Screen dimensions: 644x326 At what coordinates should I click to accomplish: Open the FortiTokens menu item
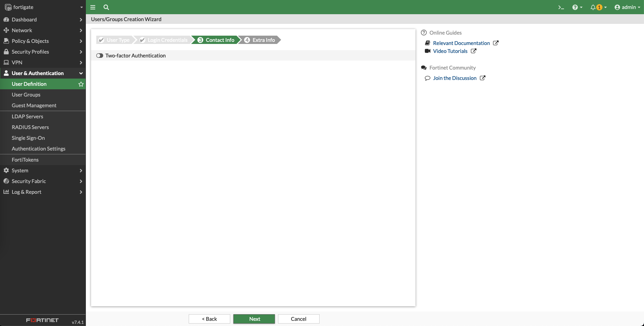(x=25, y=160)
